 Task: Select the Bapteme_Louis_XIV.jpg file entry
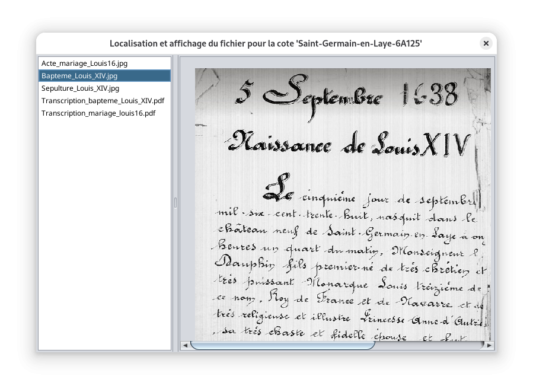click(x=104, y=76)
